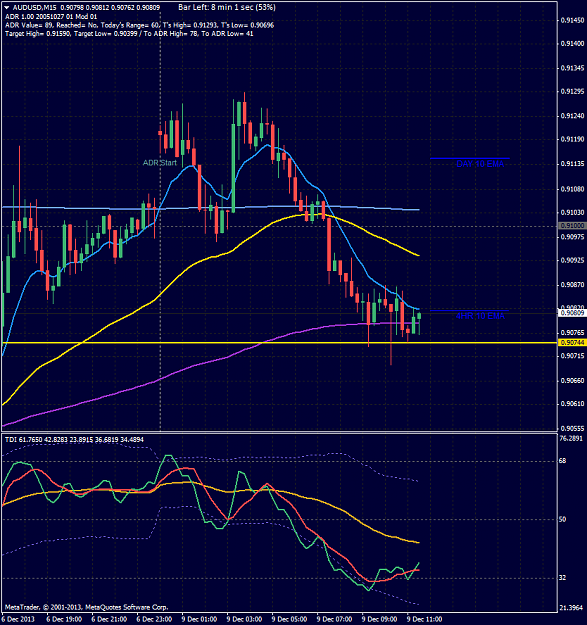The height and width of the screenshot is (625, 587).
Task: Click 0.91190 on the price scale
Action: coord(572,140)
